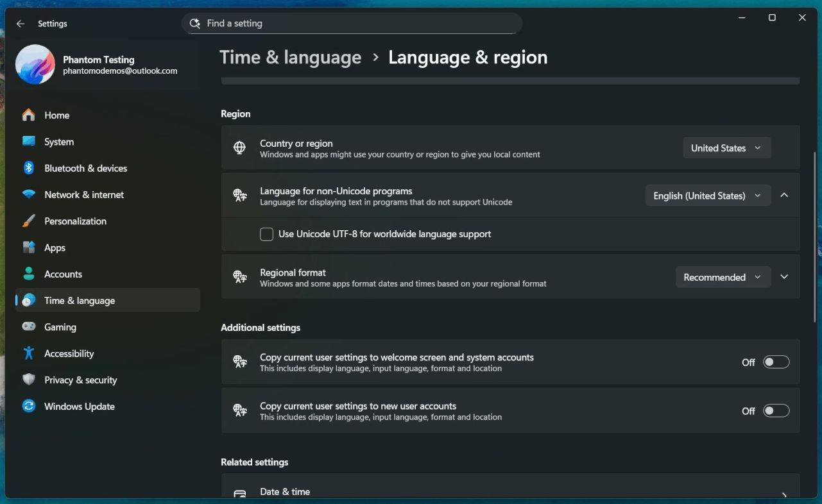Open Accounts settings page
The image size is (822, 504).
(x=108, y=274)
